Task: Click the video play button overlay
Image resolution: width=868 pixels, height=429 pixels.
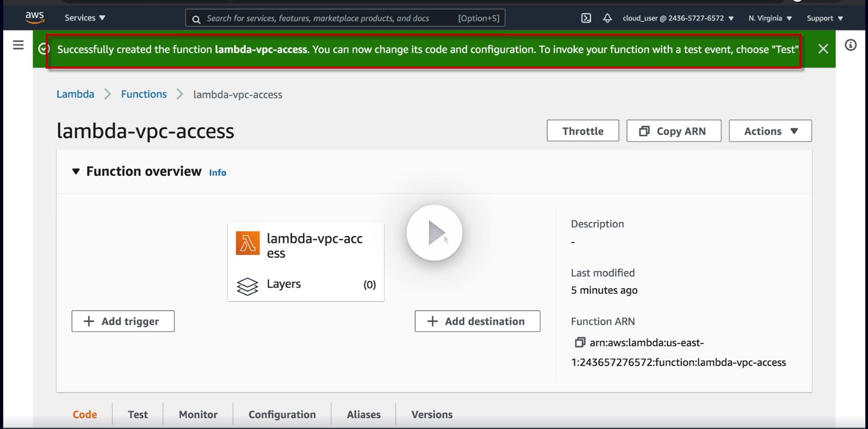Action: [x=434, y=233]
